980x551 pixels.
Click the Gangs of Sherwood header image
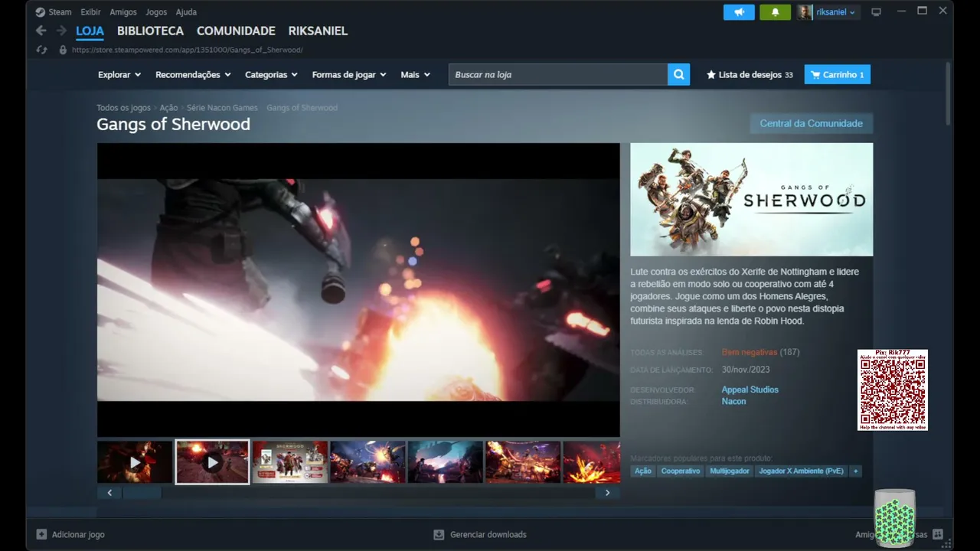point(751,200)
